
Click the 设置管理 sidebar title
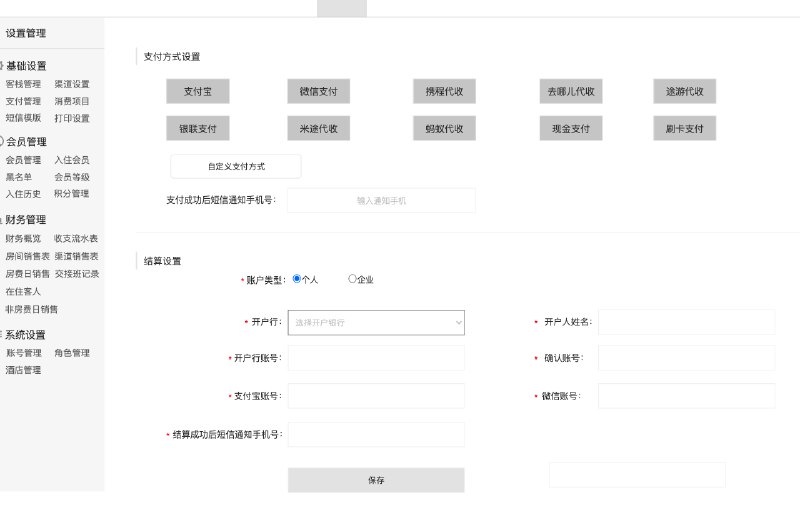click(x=26, y=33)
